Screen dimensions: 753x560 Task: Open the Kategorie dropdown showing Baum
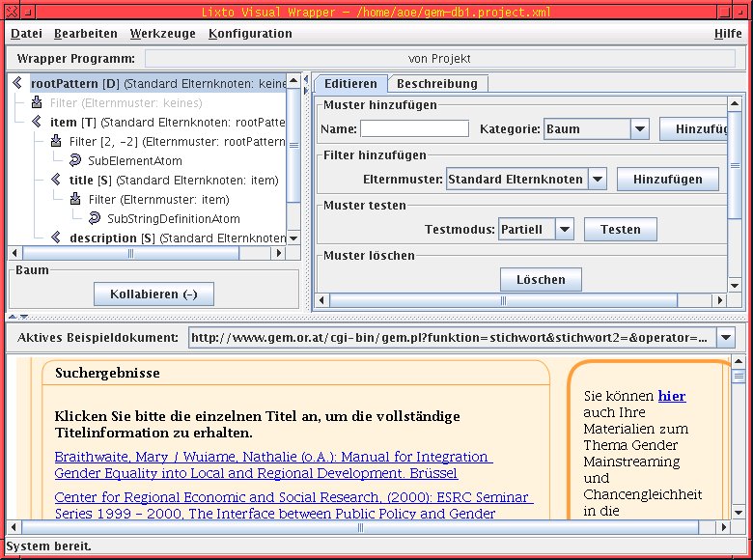pyautogui.click(x=639, y=129)
